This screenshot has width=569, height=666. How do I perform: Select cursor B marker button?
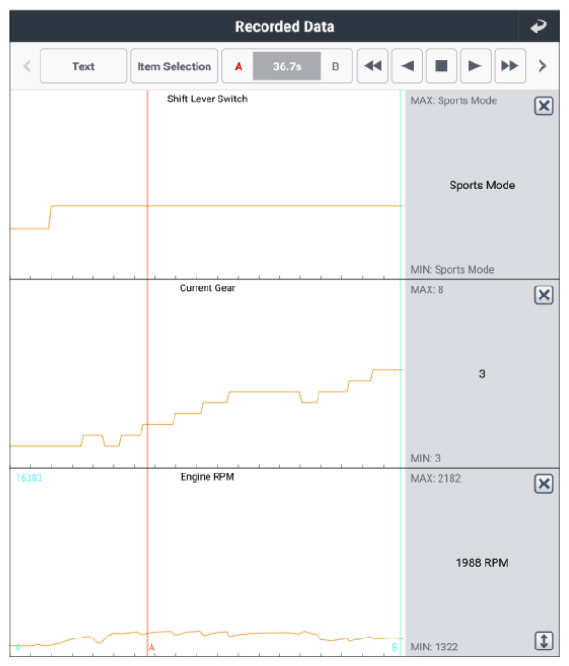click(x=335, y=66)
